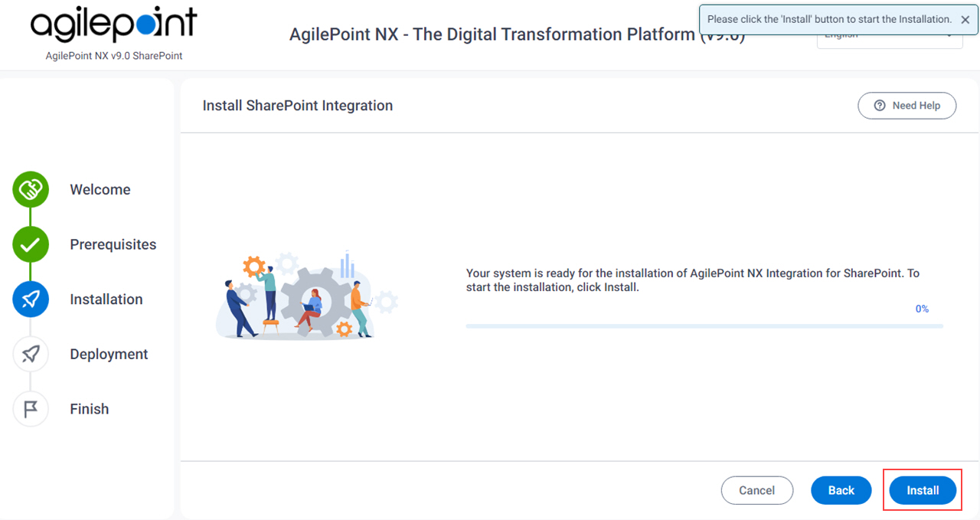The image size is (980, 520).
Task: Select the Welcome step label
Action: pos(100,190)
